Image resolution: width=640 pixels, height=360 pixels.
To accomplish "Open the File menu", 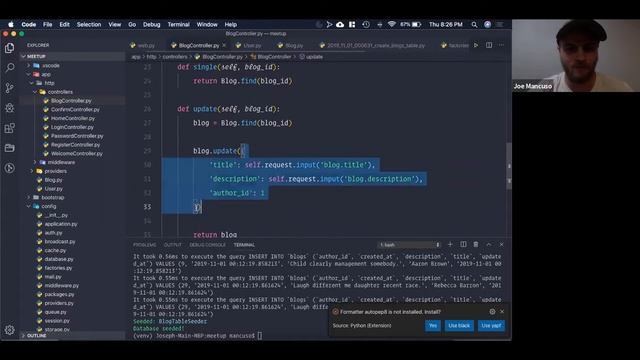I will pyautogui.click(x=48, y=24).
